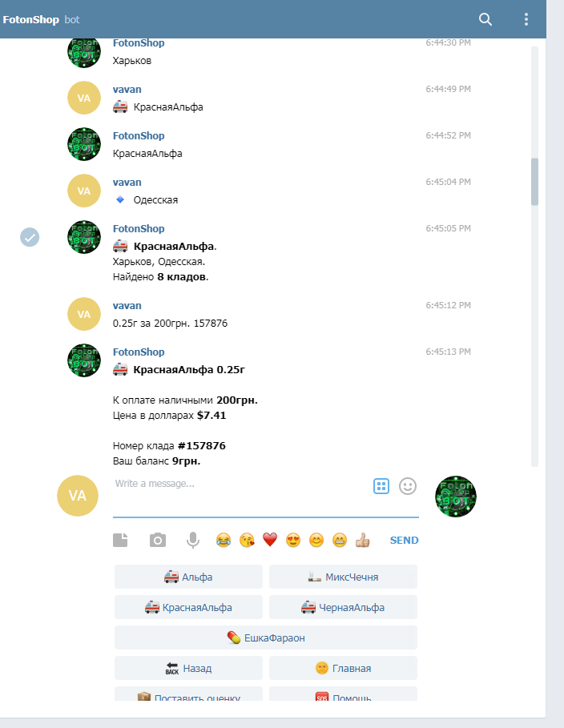Image resolution: width=564 pixels, height=728 pixels.
Task: Open the smiley emoji picker
Action: tap(408, 486)
